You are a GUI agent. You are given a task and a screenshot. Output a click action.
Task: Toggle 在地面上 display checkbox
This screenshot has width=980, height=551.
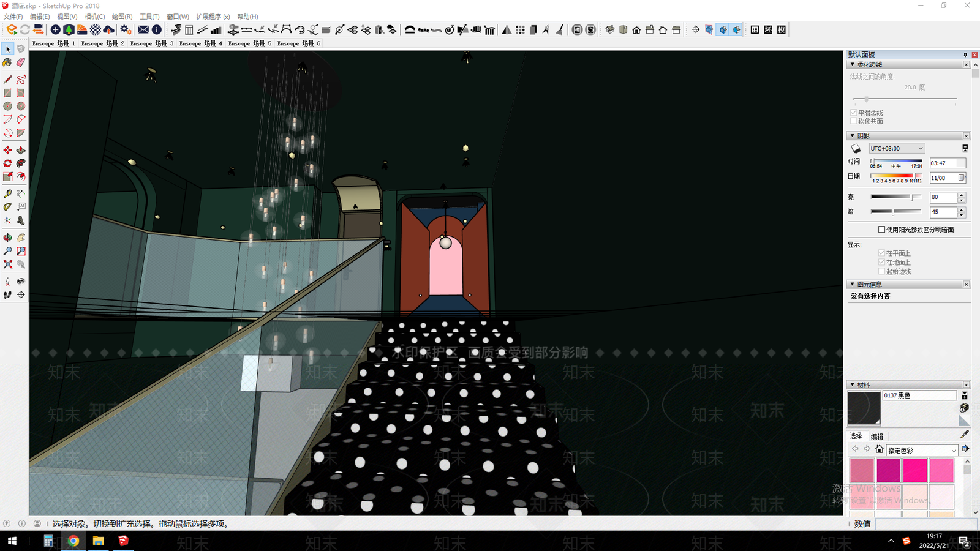(881, 262)
